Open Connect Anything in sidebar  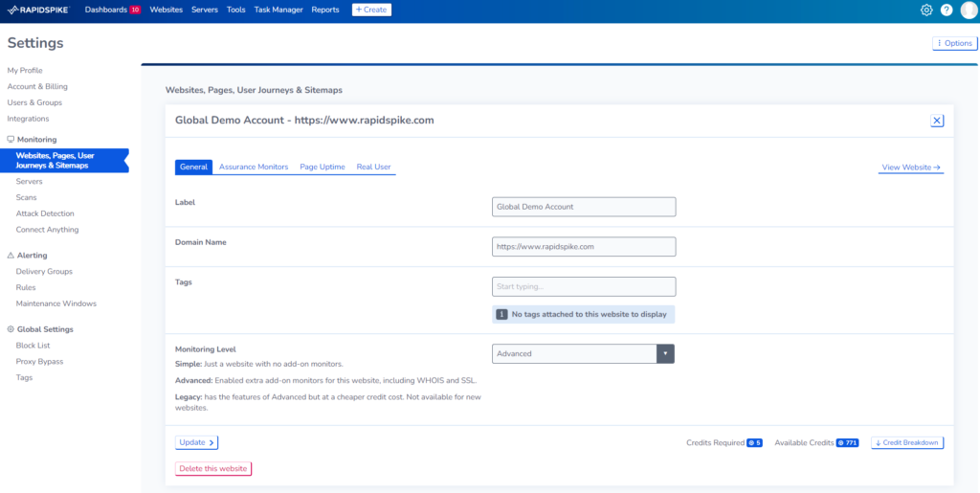click(x=48, y=230)
